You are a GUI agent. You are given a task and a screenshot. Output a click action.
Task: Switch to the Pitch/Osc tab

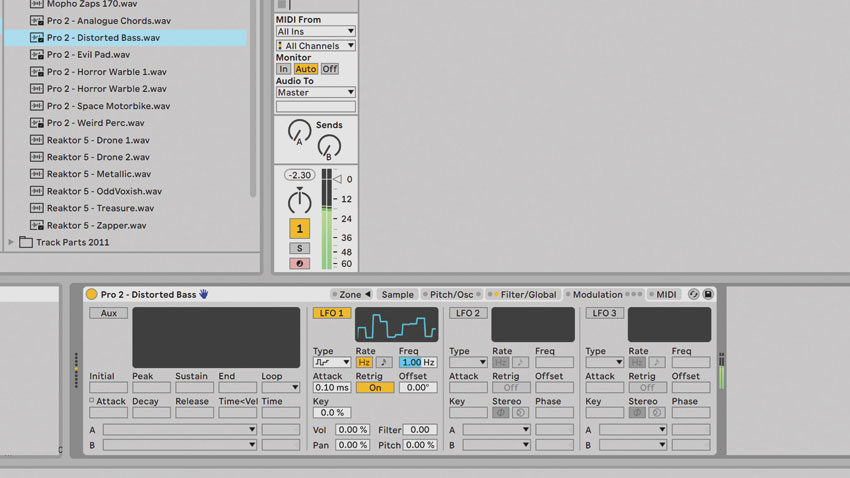point(452,294)
